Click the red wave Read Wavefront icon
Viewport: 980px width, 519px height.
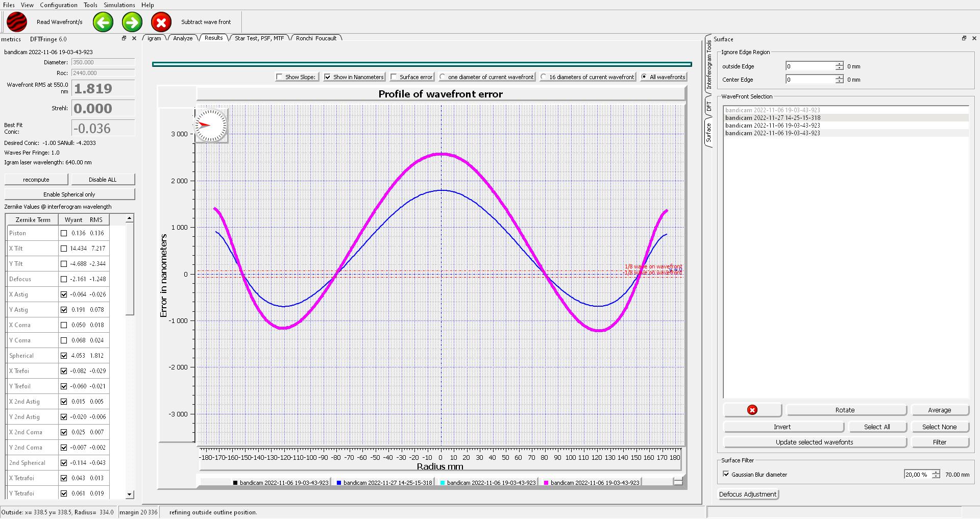pos(16,22)
